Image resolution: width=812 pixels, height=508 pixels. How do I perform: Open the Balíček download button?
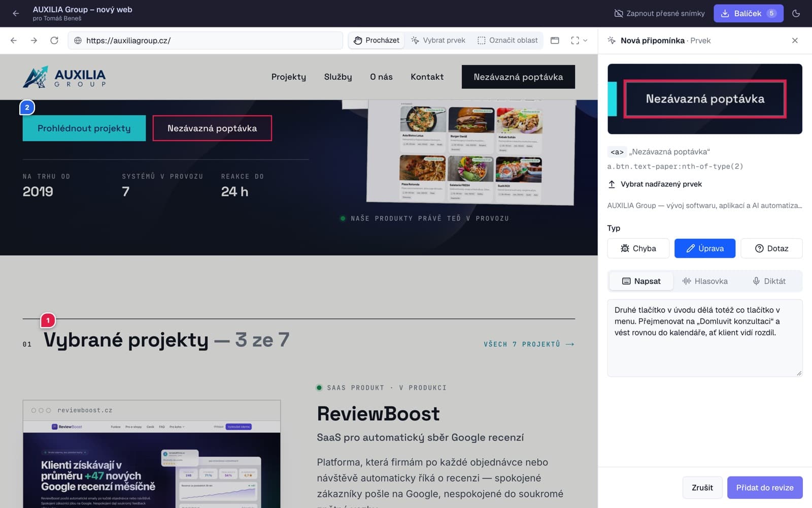coord(749,14)
